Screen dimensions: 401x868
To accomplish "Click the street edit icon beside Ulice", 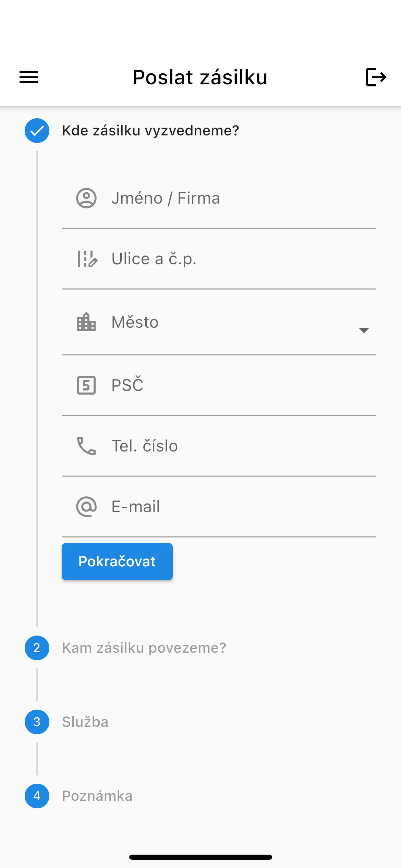I will pos(87,259).
